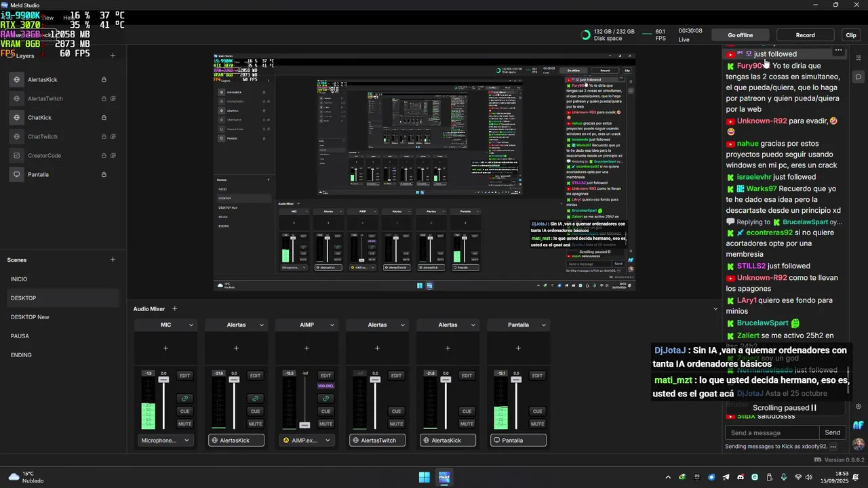Open the chat three-dots options menu
Image resolution: width=868 pixels, height=488 pixels.
(x=838, y=51)
